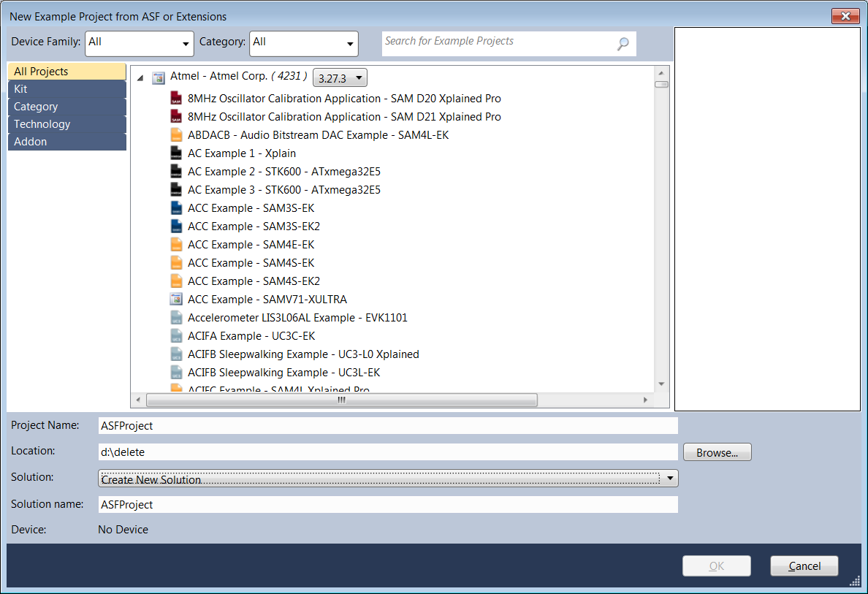Open the Device Family dropdown
This screenshot has height=594, width=868.
140,44
